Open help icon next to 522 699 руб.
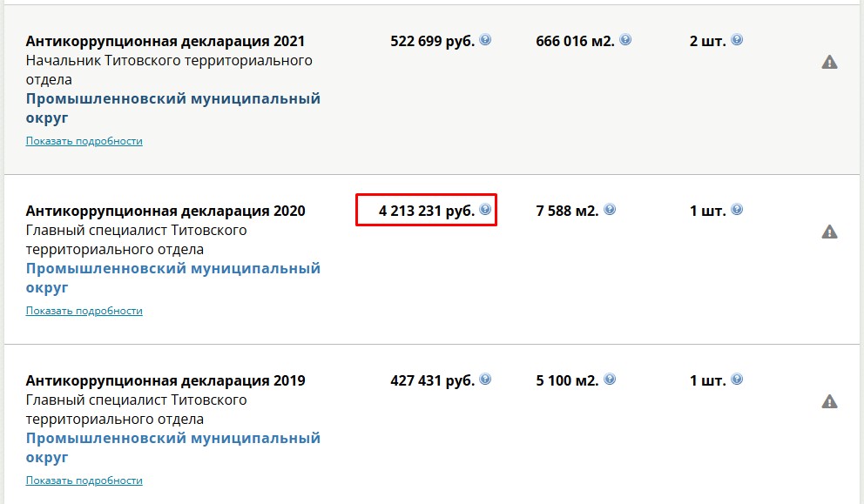The image size is (864, 504). (x=485, y=40)
